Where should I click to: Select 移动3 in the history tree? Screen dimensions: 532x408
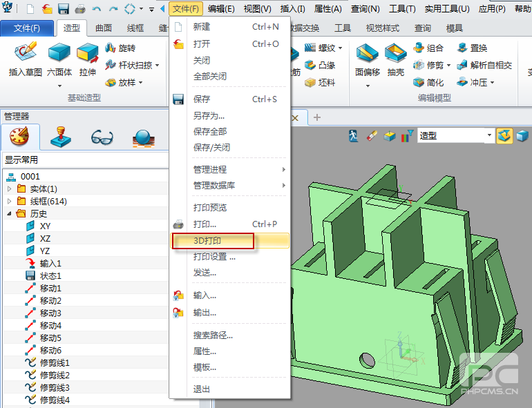(50, 313)
